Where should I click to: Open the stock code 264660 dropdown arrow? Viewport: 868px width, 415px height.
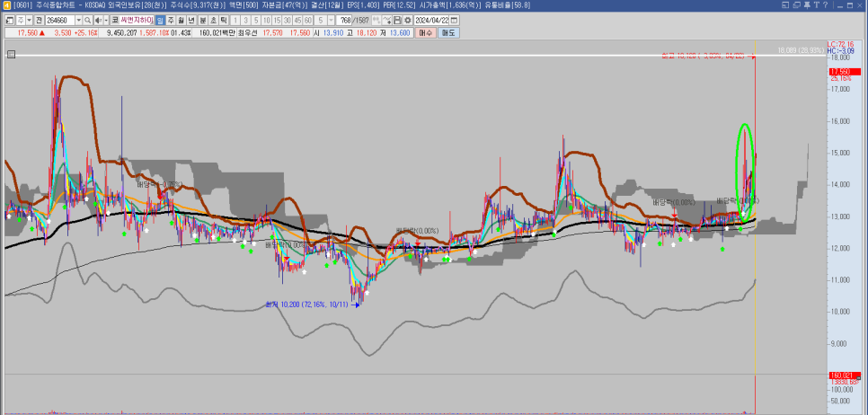pos(79,21)
